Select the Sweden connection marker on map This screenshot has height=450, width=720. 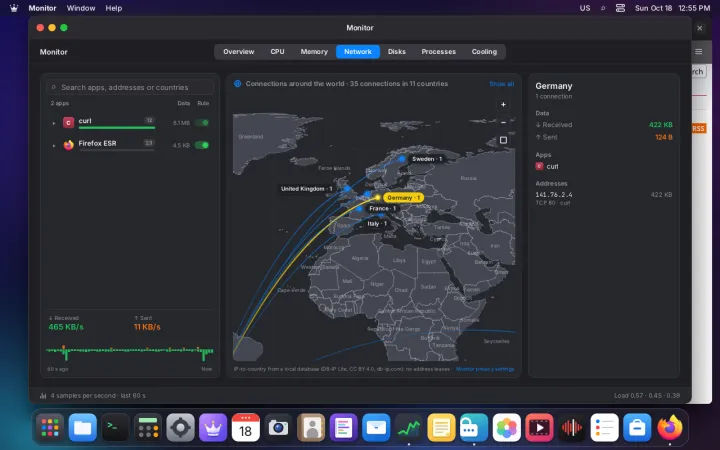(x=402, y=159)
